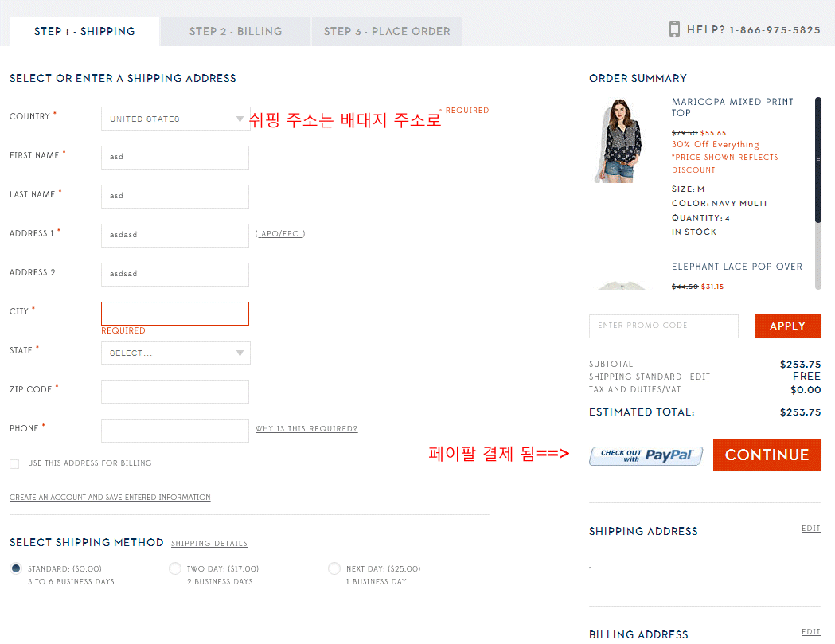Viewport: 835px width, 644px height.
Task: Go to Step 3 Place Order tab
Action: [x=387, y=32]
